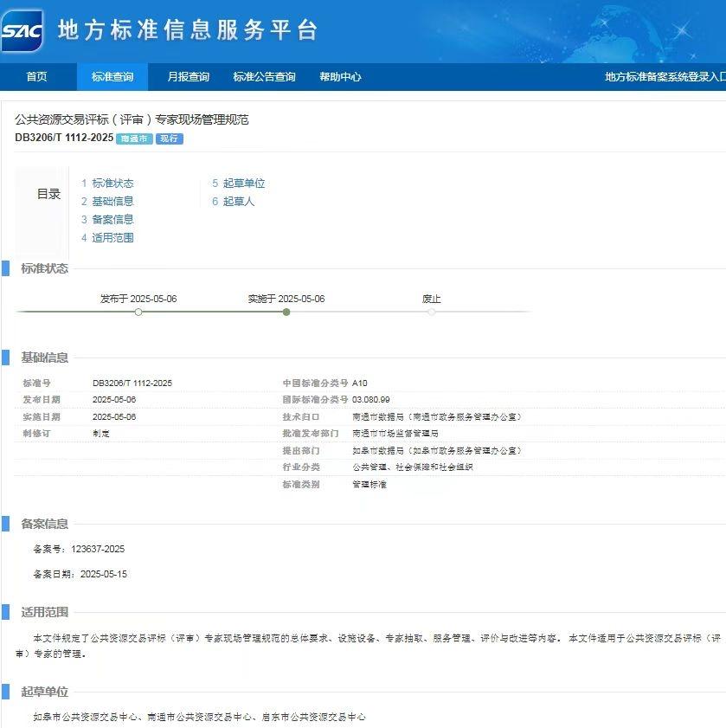726x728 pixels.
Task: Open 帮助中心 from the navigation bar
Action: [340, 77]
